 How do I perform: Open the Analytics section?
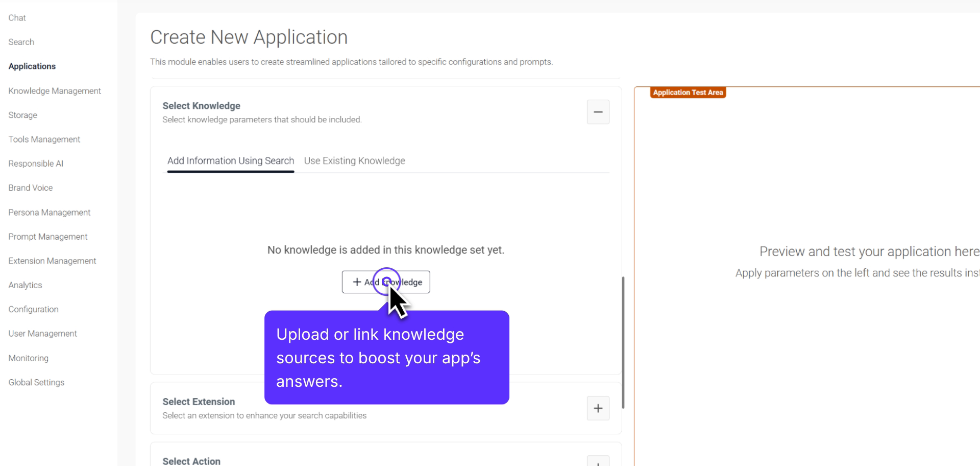pos(24,285)
